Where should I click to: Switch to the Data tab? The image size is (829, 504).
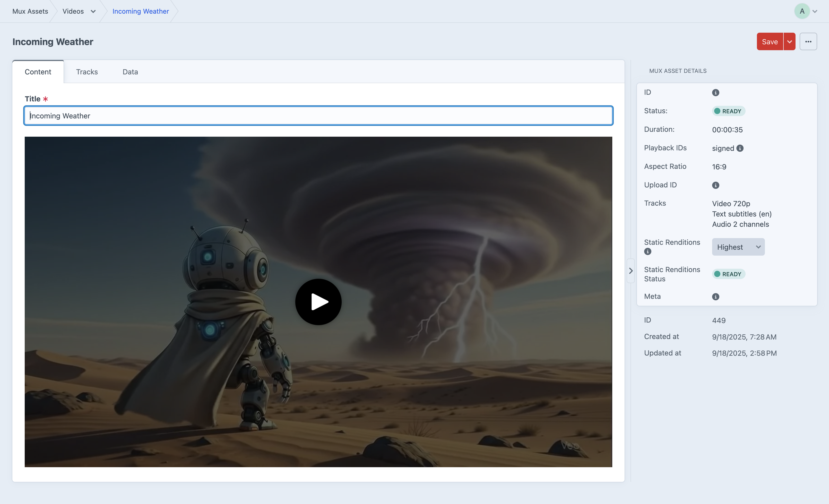pyautogui.click(x=130, y=72)
